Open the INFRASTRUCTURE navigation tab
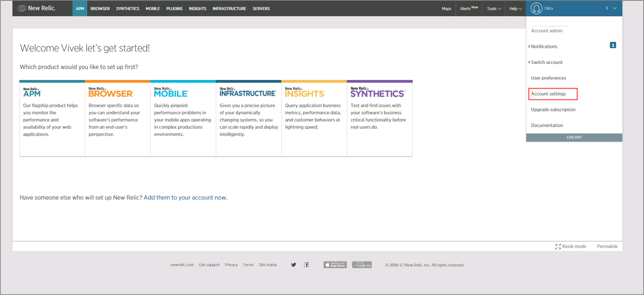This screenshot has height=295, width=644. point(229,9)
